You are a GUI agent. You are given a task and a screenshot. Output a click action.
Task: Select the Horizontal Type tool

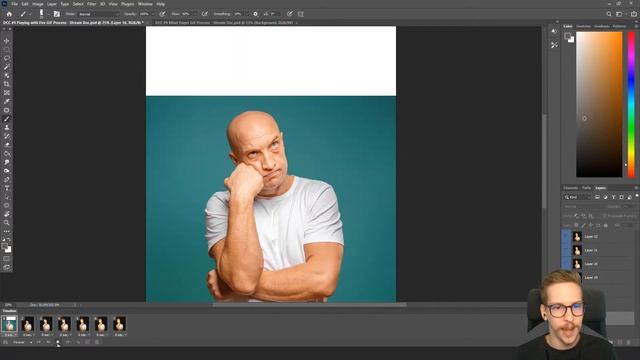tap(7, 188)
